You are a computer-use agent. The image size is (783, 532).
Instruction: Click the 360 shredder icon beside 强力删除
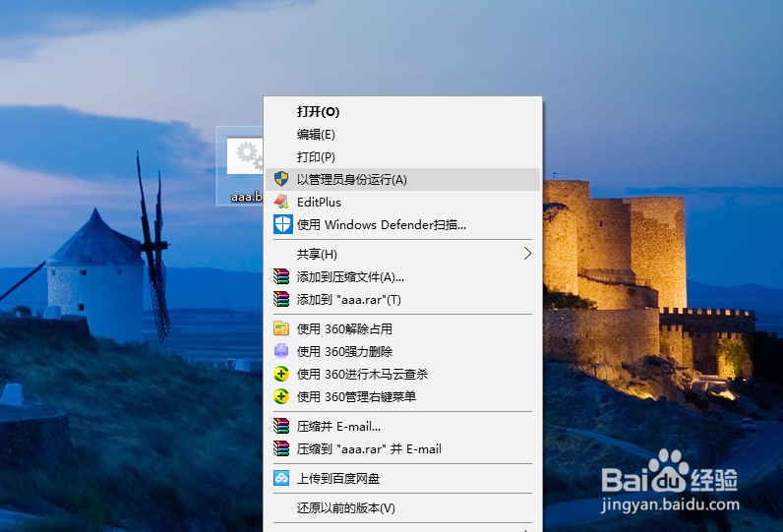pos(281,351)
